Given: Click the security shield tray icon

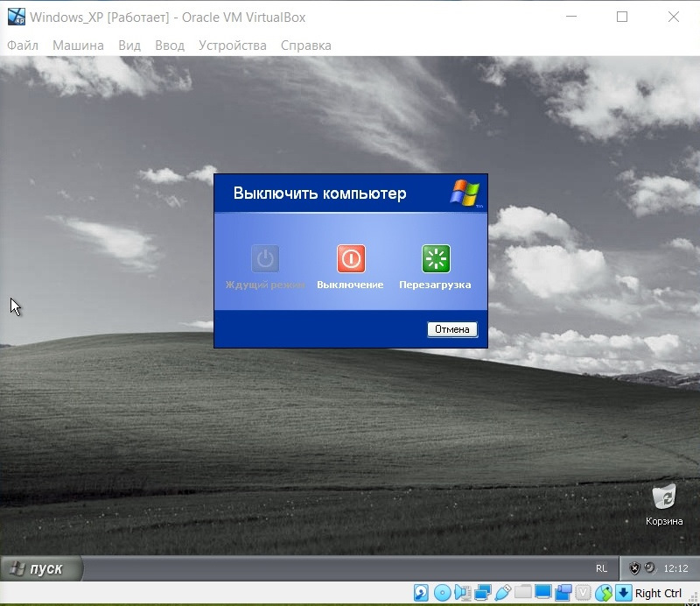Looking at the screenshot, I should pyautogui.click(x=634, y=568).
